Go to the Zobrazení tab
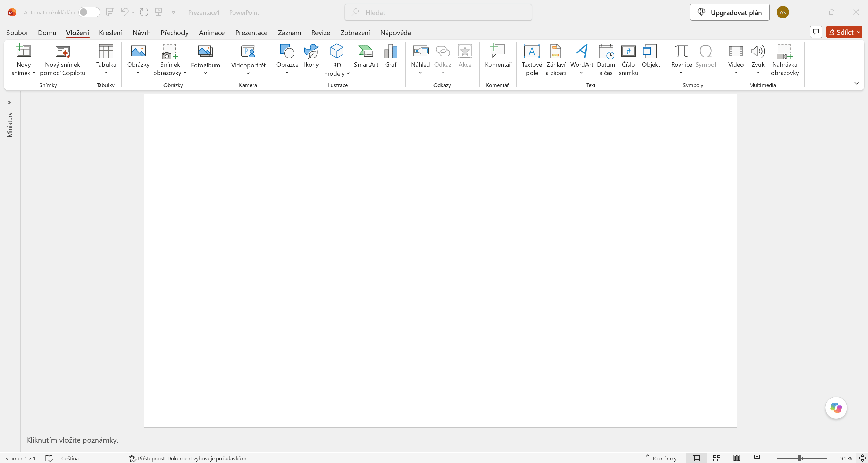The width and height of the screenshot is (868, 463). tap(355, 32)
